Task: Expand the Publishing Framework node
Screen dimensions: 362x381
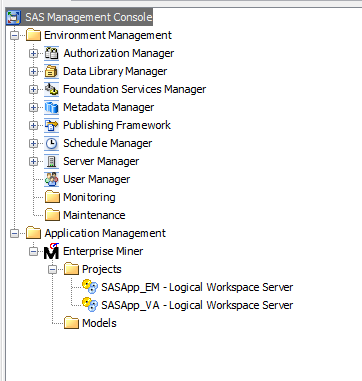Action: [33, 125]
